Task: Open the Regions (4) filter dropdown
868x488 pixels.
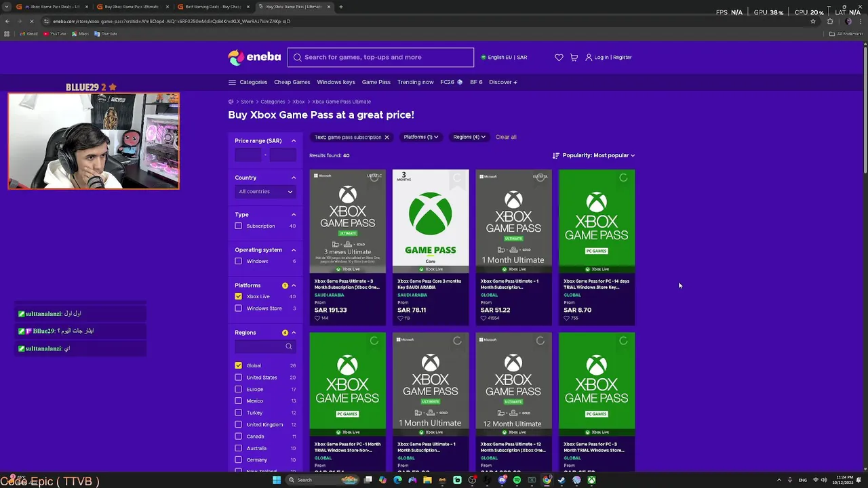Action: [x=469, y=137]
